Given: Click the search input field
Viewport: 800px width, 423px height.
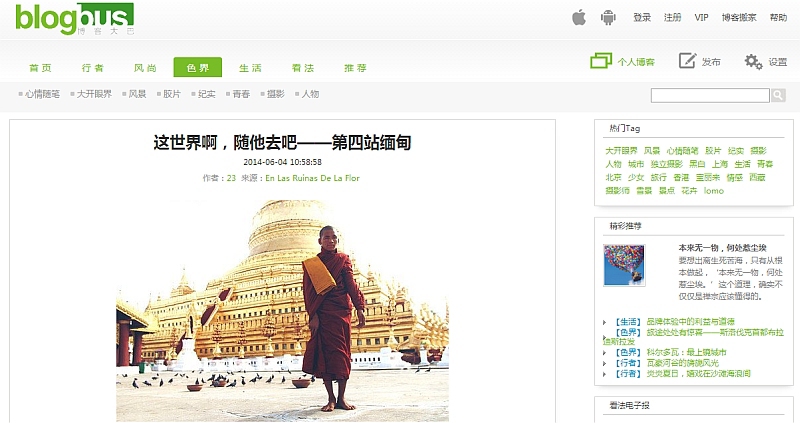Looking at the screenshot, I should 710,95.
